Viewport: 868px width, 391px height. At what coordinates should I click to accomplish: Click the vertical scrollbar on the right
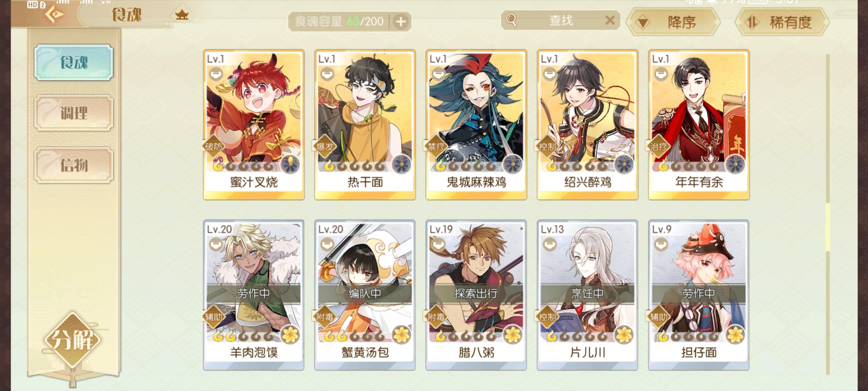[827, 214]
